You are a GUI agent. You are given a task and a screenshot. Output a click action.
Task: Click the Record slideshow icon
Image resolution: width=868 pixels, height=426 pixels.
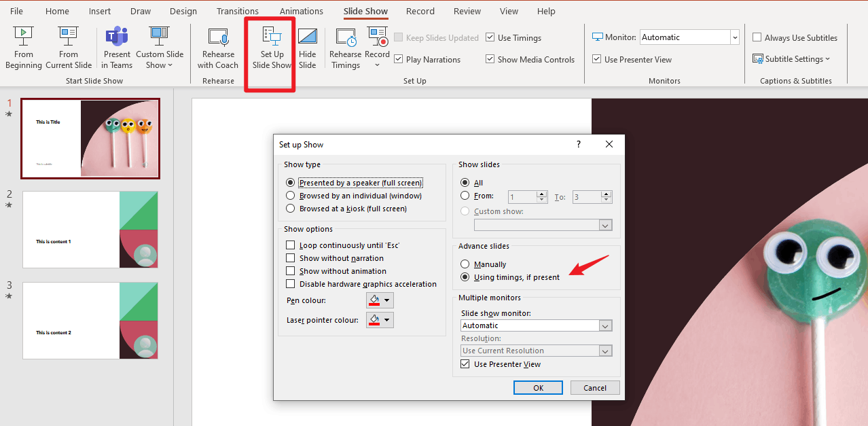pos(377,36)
